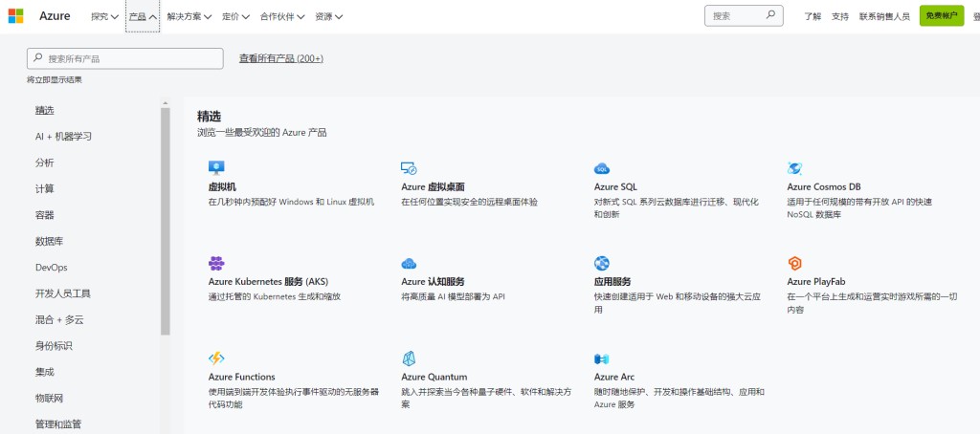Click the 浏览一些最受欢迎的 Azure 产品 subtitle
The height and width of the screenshot is (434, 980).
[262, 132]
